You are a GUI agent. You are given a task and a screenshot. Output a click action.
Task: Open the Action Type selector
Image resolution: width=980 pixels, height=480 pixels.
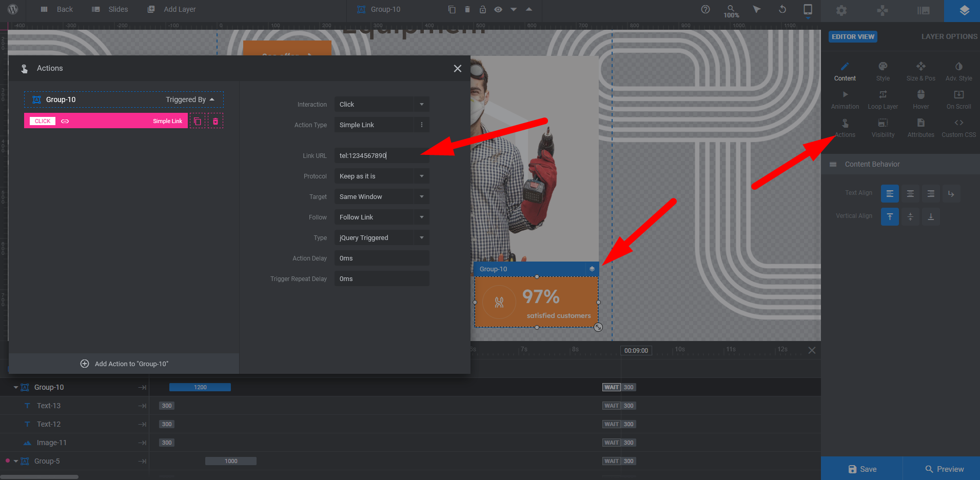pos(382,125)
